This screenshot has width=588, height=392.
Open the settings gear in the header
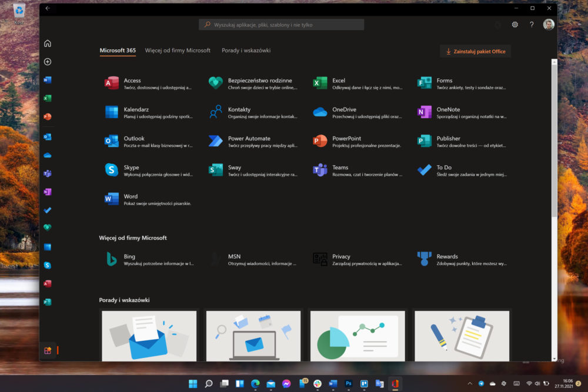point(515,25)
